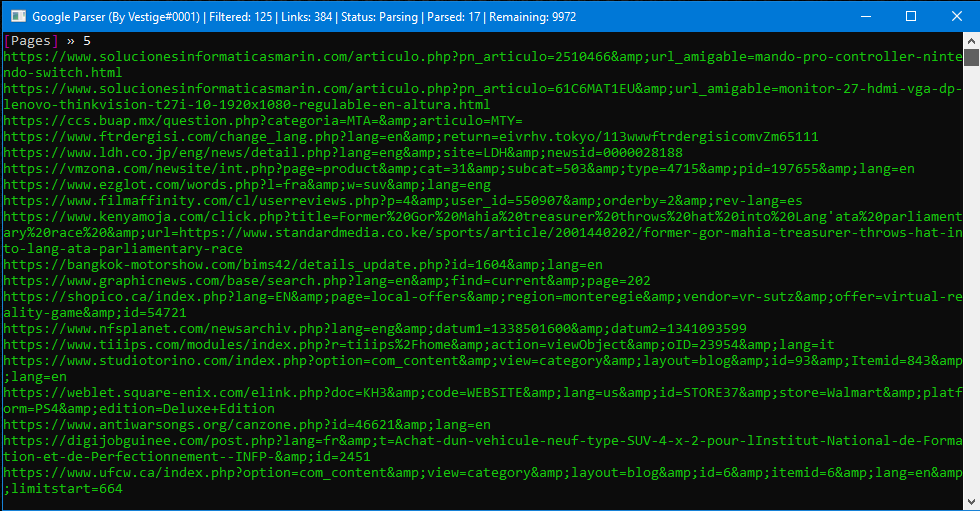This screenshot has height=511, width=980.
Task: Click the graphicnews.com search URL
Action: point(327,280)
